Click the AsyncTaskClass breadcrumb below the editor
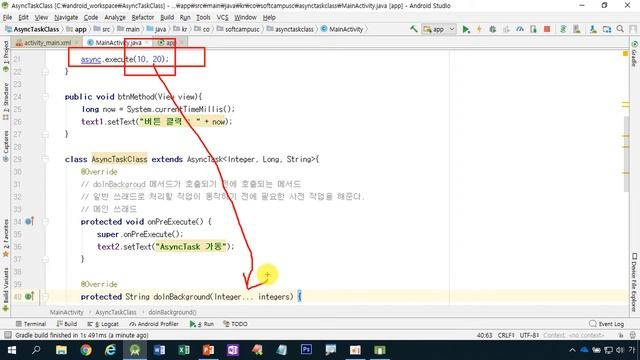The height and width of the screenshot is (360, 640). (x=116, y=312)
